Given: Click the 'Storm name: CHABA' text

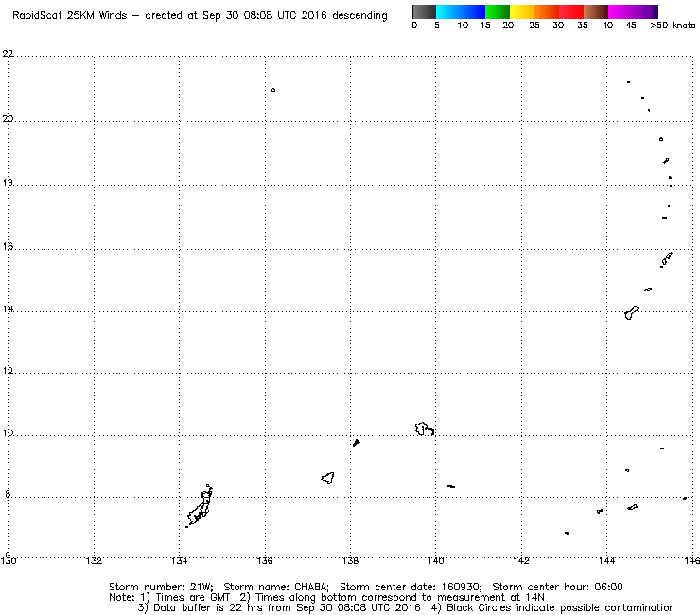Looking at the screenshot, I should [275, 587].
